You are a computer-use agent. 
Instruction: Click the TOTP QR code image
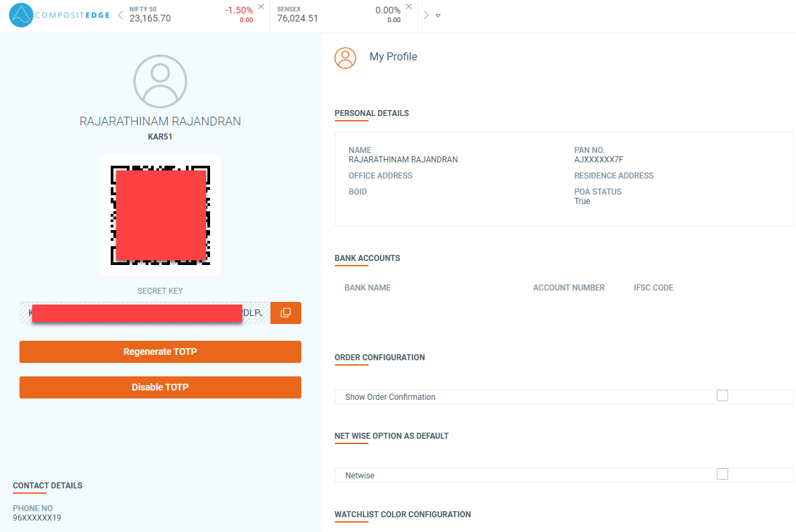pyautogui.click(x=160, y=215)
